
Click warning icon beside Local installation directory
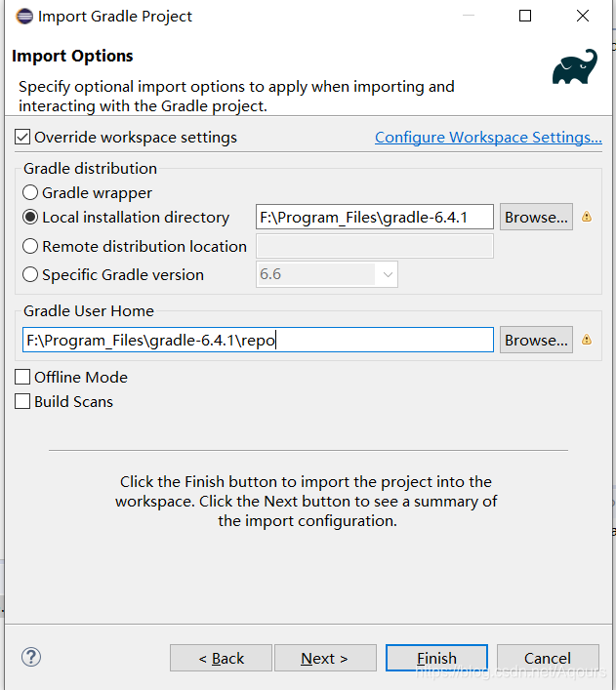click(587, 217)
